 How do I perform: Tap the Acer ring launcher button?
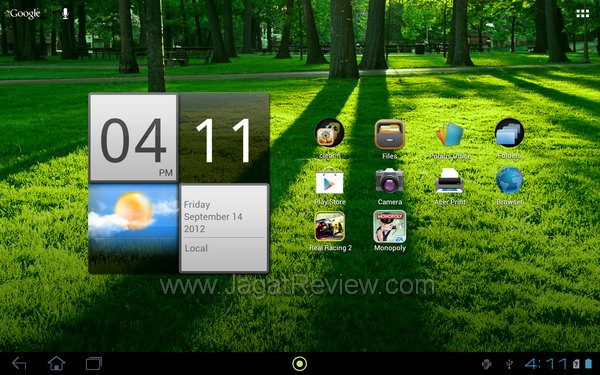click(300, 364)
